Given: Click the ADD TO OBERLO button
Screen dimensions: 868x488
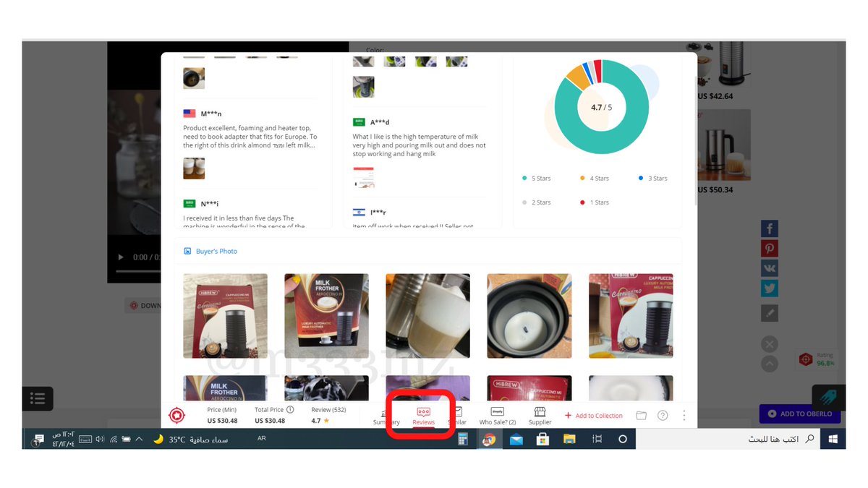Looking at the screenshot, I should coord(800,414).
